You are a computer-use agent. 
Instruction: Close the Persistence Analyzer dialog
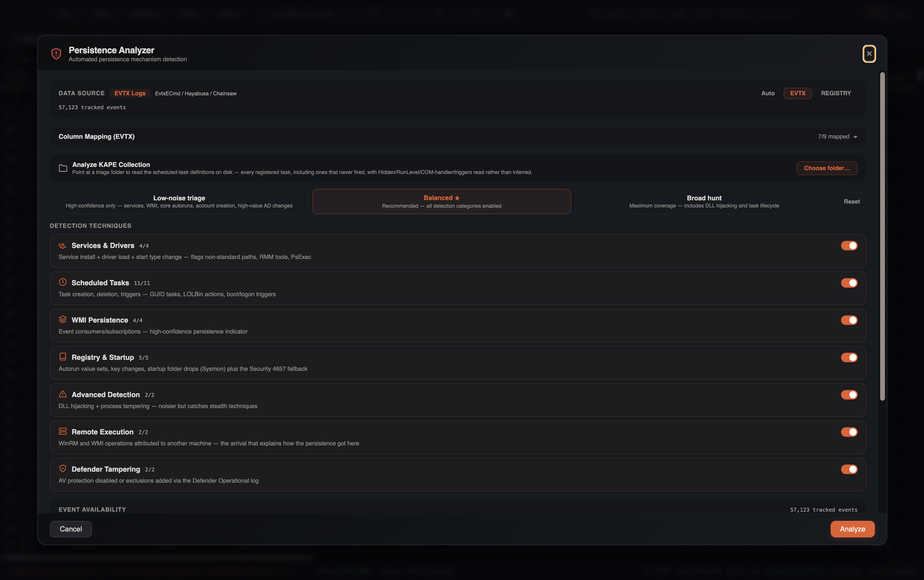[x=869, y=54]
